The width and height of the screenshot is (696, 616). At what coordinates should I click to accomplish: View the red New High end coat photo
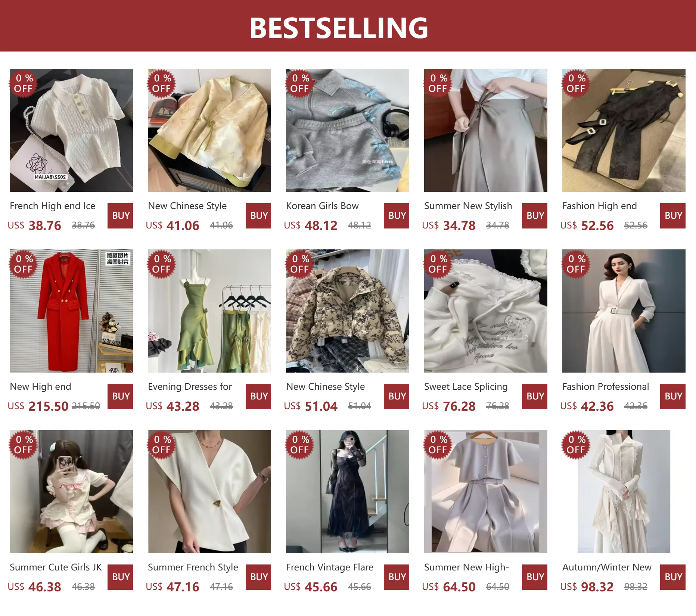(x=71, y=311)
